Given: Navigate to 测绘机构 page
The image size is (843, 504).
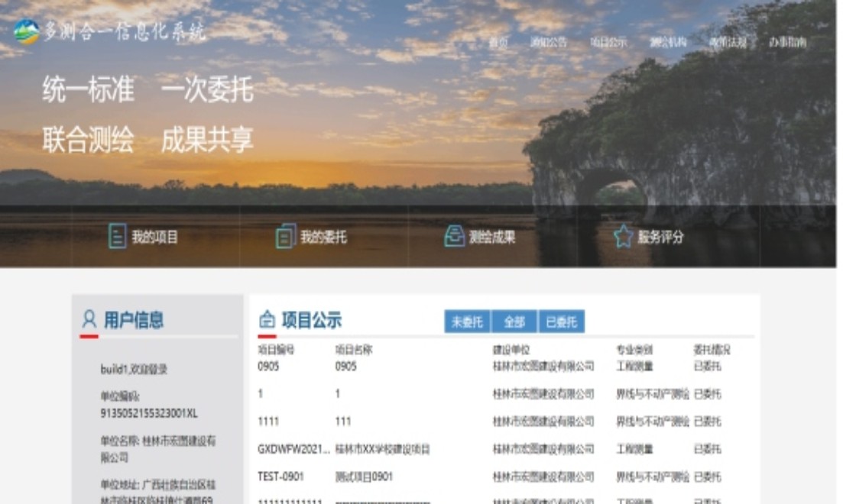Looking at the screenshot, I should pos(668,43).
